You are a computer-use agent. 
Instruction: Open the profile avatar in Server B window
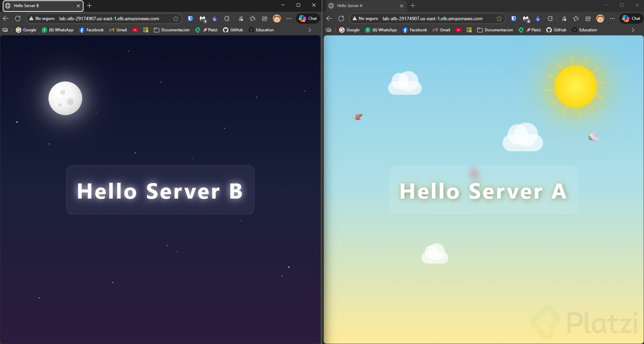tap(277, 19)
